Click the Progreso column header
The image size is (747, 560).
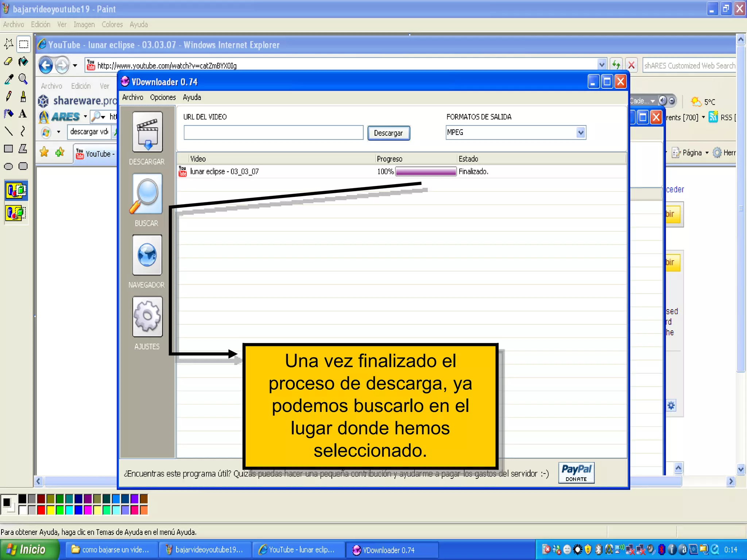pos(416,159)
